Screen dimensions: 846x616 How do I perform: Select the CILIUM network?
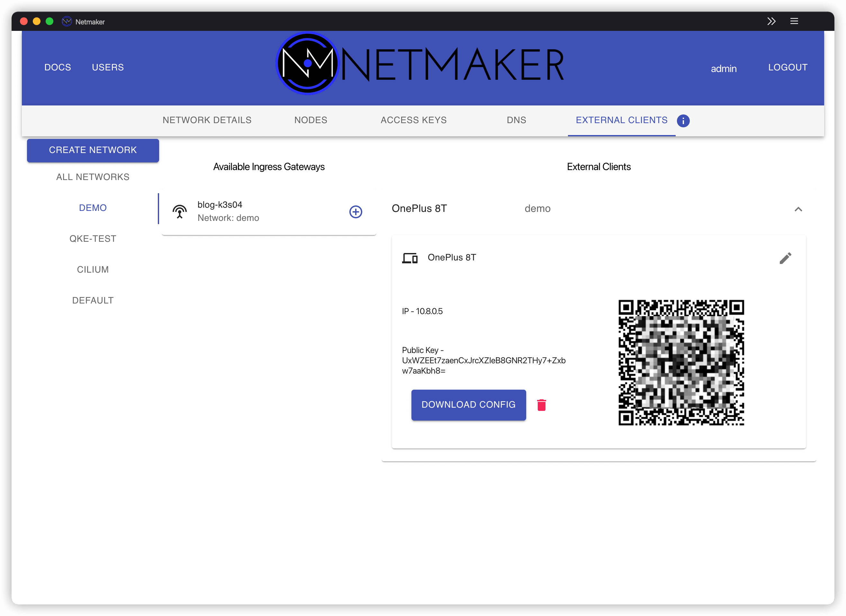pos(93,269)
